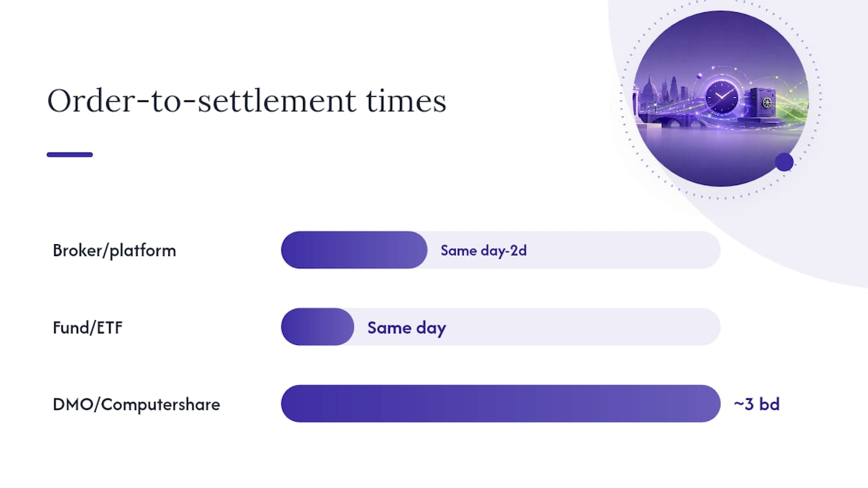Select the purple underline below the title

point(70,155)
